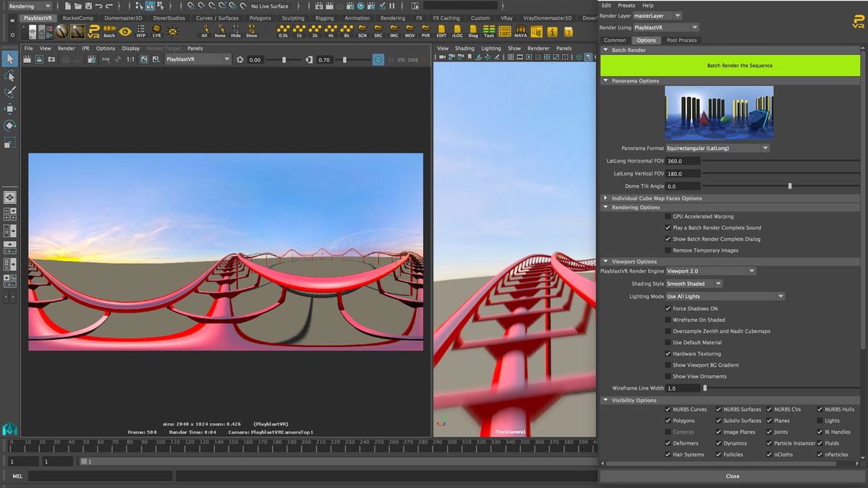Viewport: 868px width, 488px height.
Task: Open the Renderer menu above the right viewport
Action: coord(539,48)
